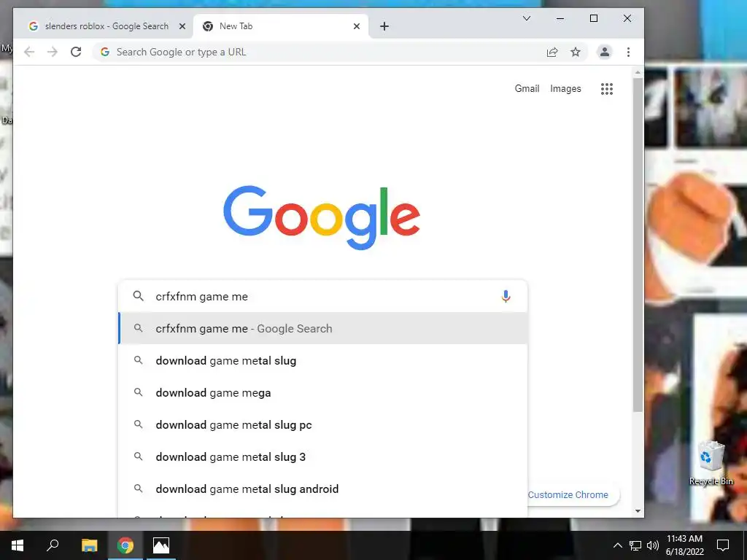The height and width of the screenshot is (560, 747).
Task: Close the slenders roblox tab
Action: click(182, 26)
